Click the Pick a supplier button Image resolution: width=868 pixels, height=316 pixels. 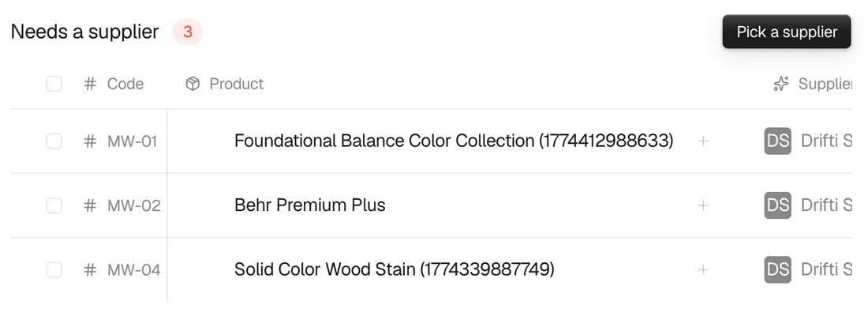pos(786,32)
